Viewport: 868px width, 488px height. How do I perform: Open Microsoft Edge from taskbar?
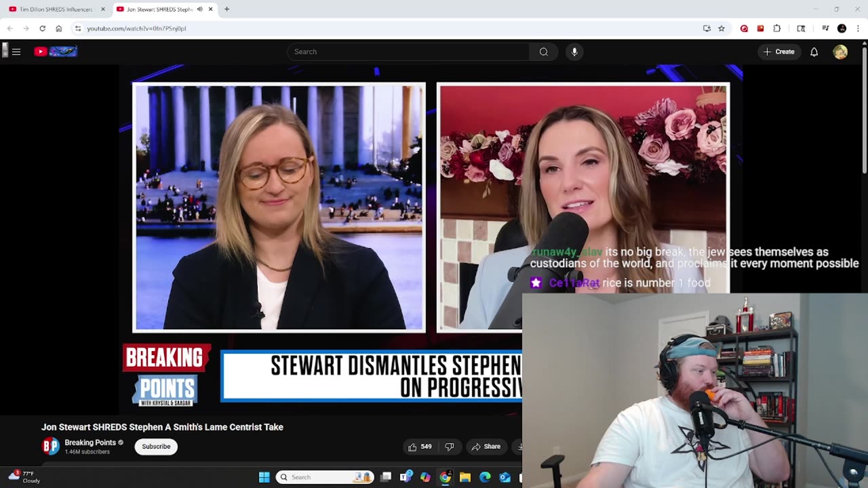[485, 477]
